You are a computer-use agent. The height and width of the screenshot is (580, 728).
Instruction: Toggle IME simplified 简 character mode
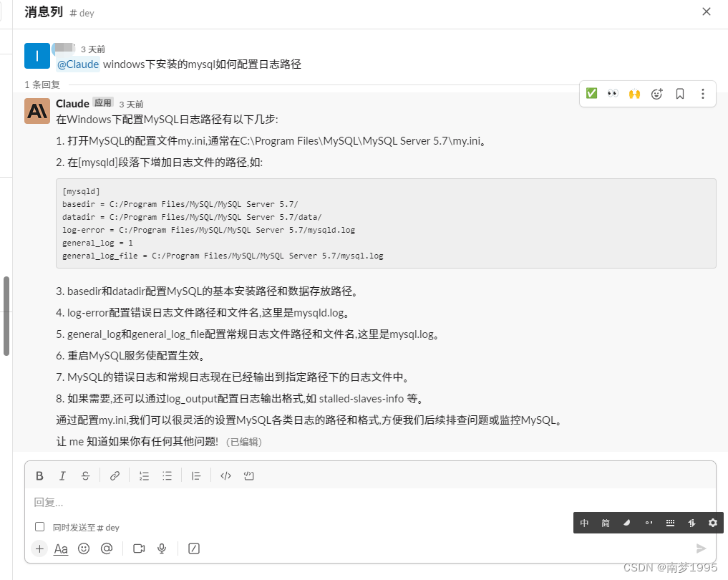coord(606,523)
